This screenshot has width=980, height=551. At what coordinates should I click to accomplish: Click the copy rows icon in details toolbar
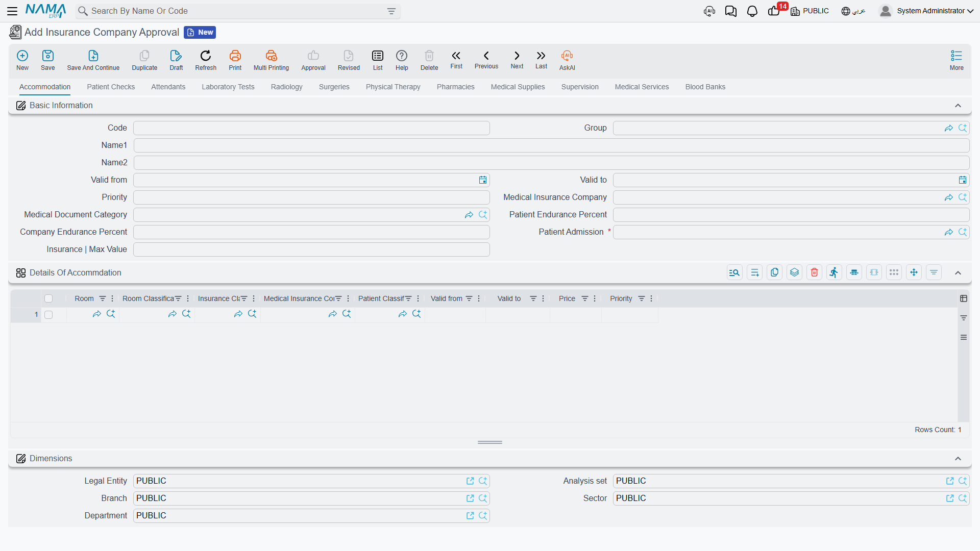[x=774, y=272]
